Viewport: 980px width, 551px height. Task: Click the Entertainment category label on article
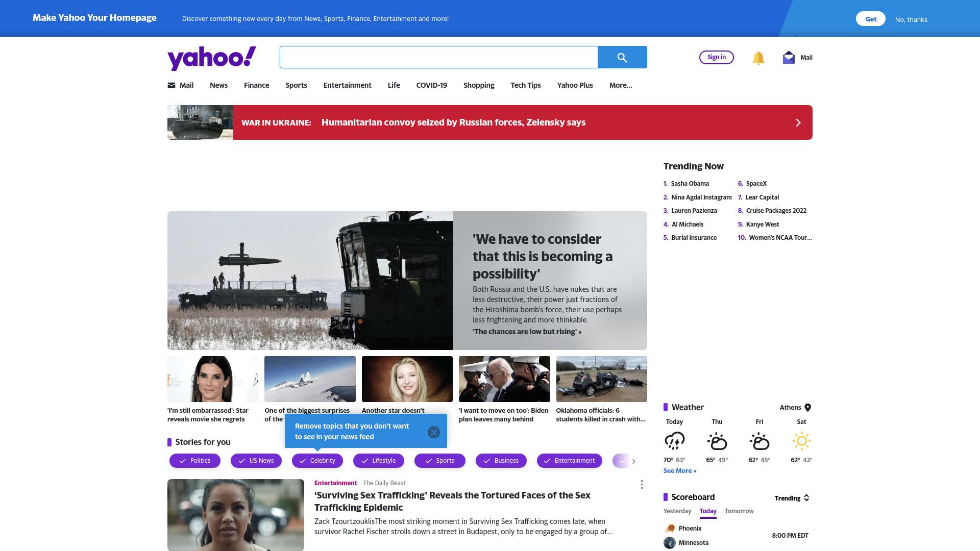click(x=335, y=483)
